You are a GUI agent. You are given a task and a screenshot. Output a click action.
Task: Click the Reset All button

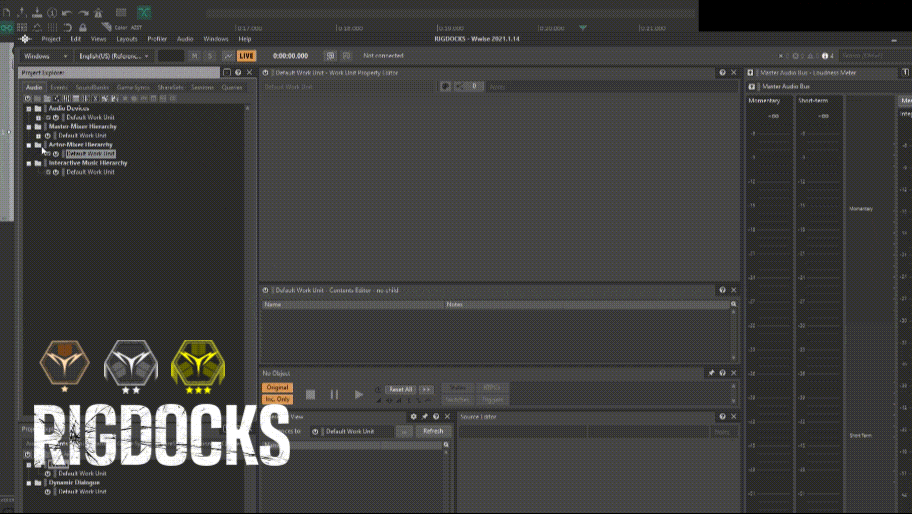tap(401, 390)
